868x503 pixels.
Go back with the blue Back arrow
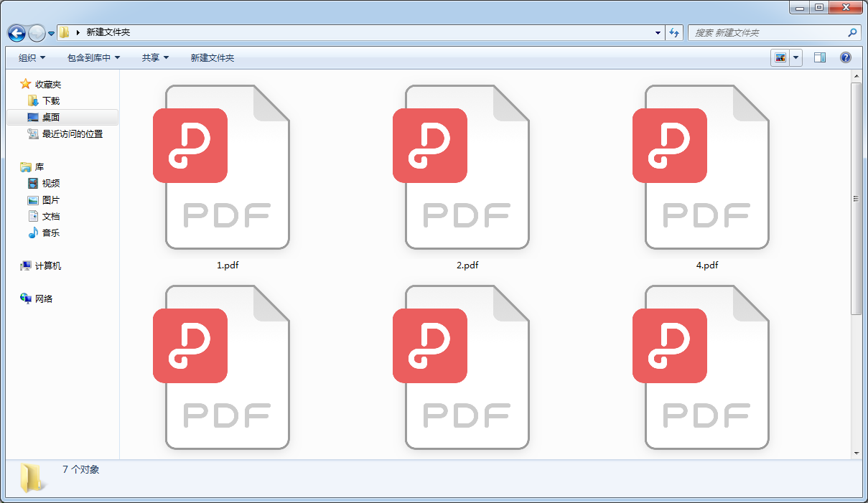click(x=17, y=33)
